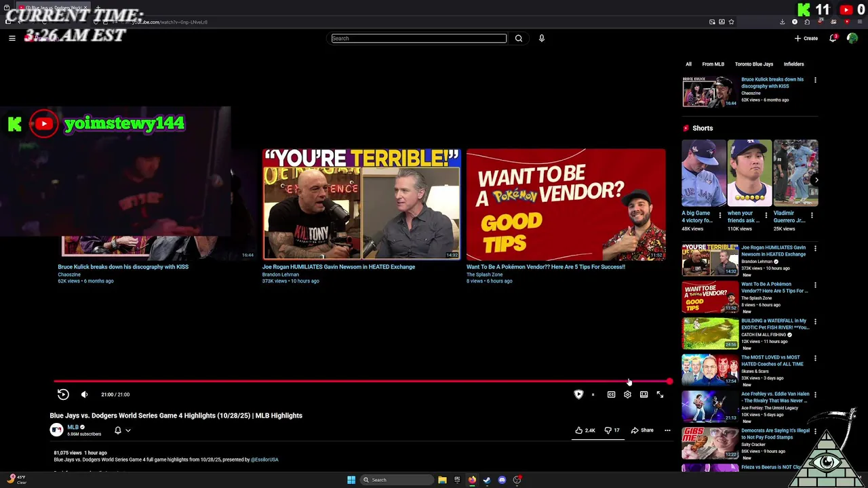Select the All filter chip
Image resolution: width=868 pixels, height=488 pixels.
point(688,64)
